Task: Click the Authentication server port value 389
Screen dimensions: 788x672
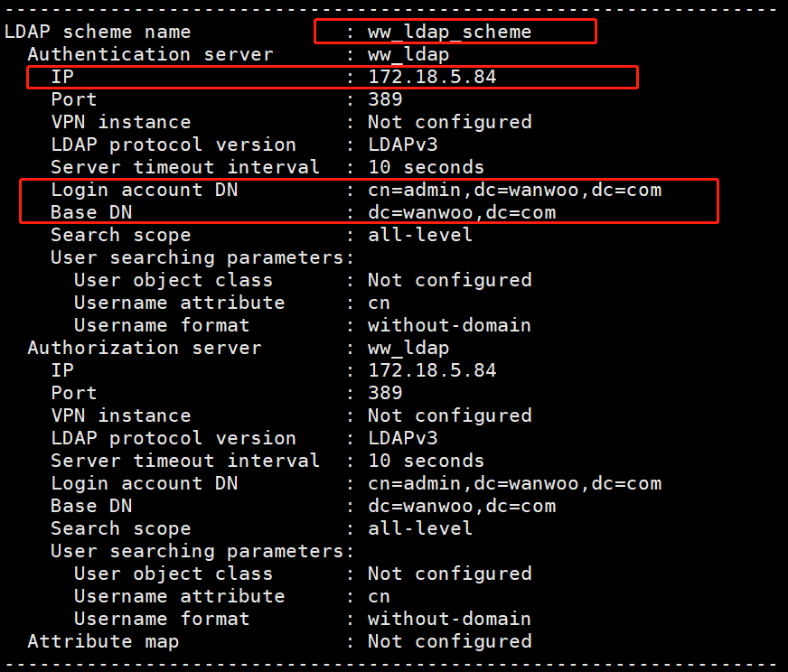Action: coord(385,99)
